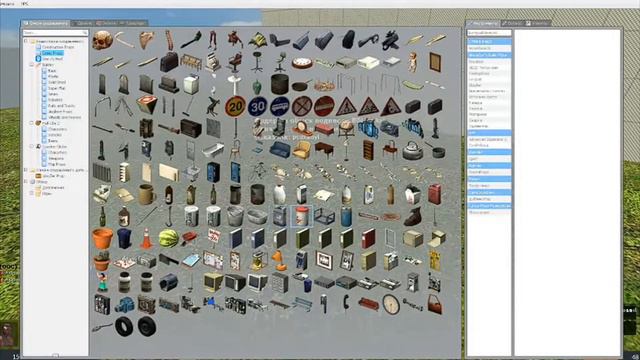Select the blue sofa prop

(280, 150)
